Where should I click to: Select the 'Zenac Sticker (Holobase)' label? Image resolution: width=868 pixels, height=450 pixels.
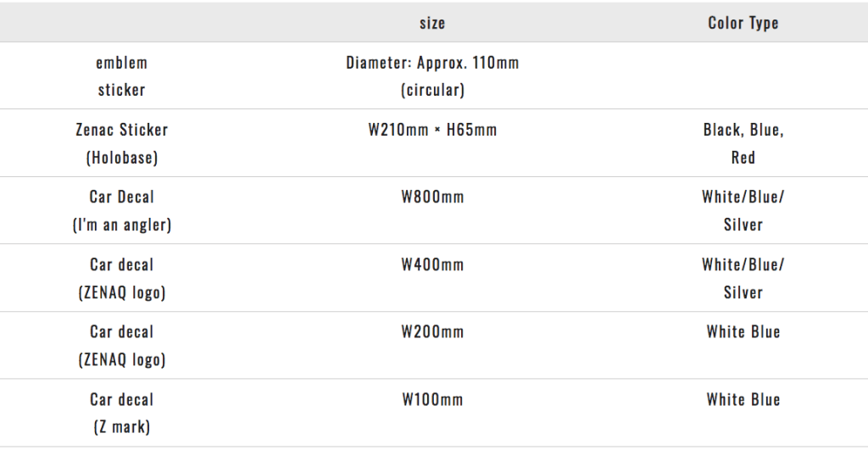(121, 143)
